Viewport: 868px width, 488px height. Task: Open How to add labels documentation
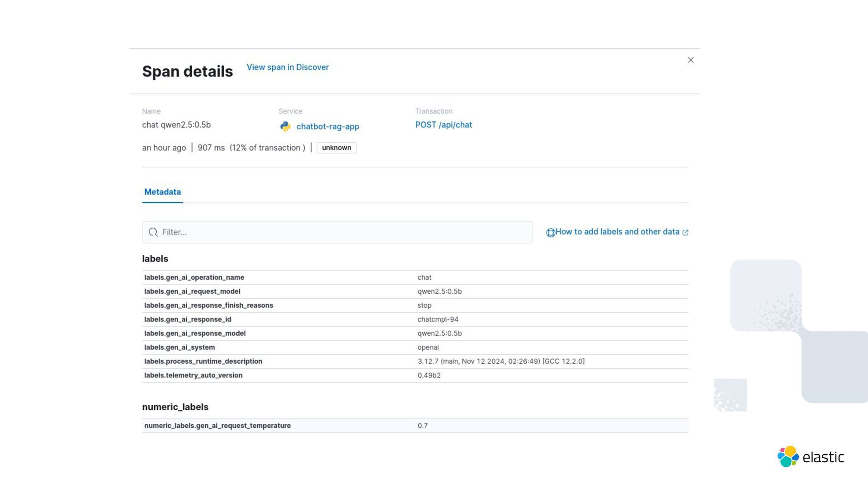point(617,232)
